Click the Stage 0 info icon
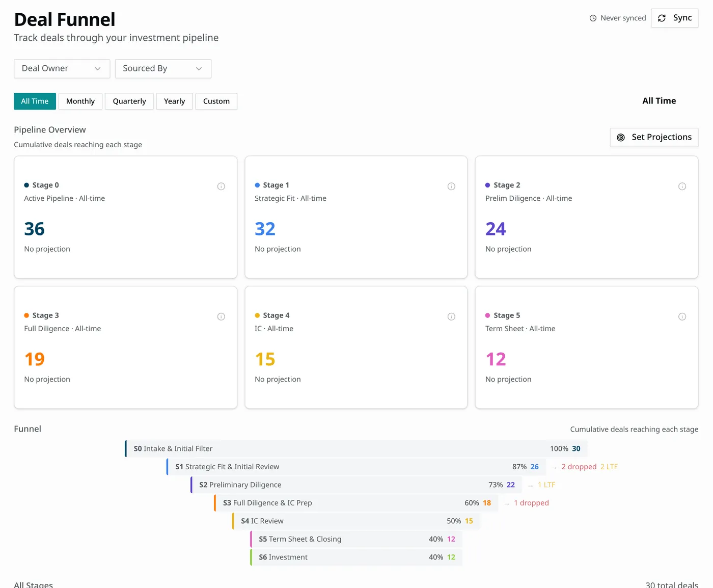Viewport: 713px width, 588px height. click(x=221, y=186)
